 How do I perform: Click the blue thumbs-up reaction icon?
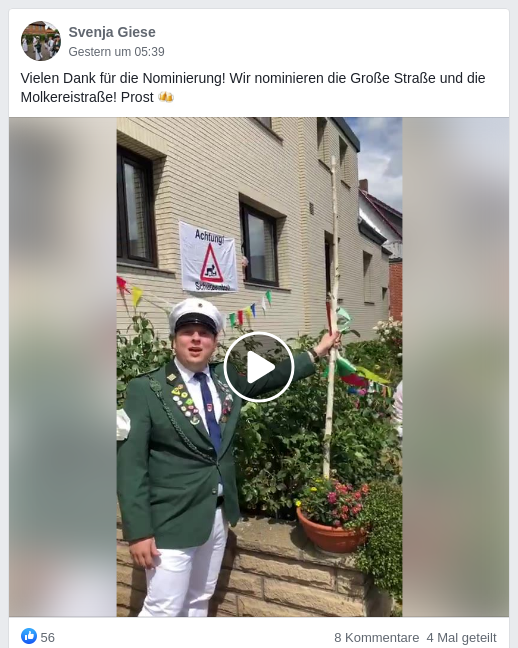pyautogui.click(x=29, y=636)
